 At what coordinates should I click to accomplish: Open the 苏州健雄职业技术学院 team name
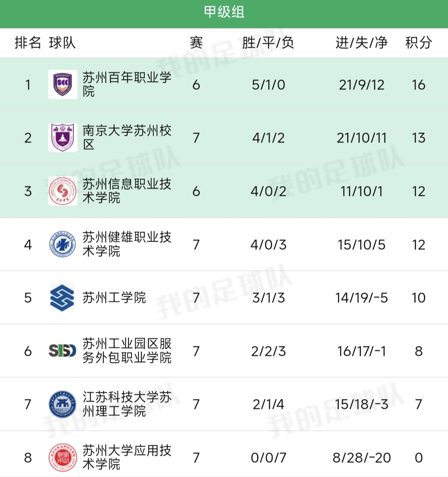point(127,244)
